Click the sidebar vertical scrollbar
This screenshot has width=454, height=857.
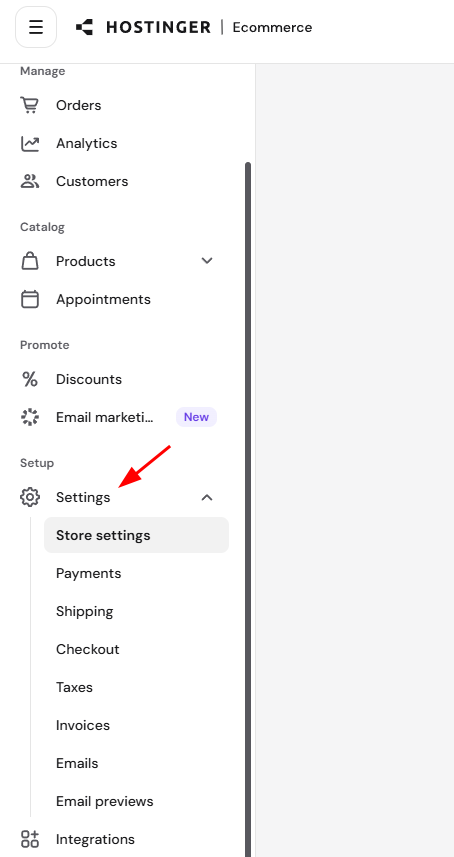(x=248, y=508)
